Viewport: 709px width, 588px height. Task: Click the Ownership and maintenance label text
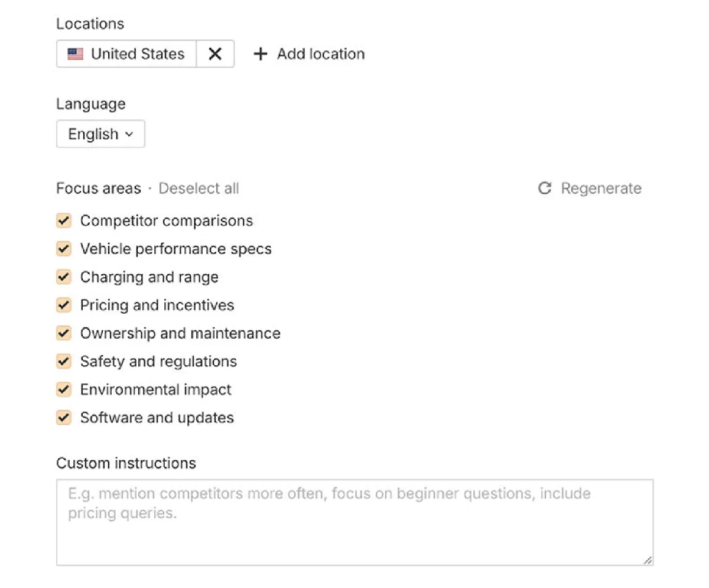click(180, 333)
